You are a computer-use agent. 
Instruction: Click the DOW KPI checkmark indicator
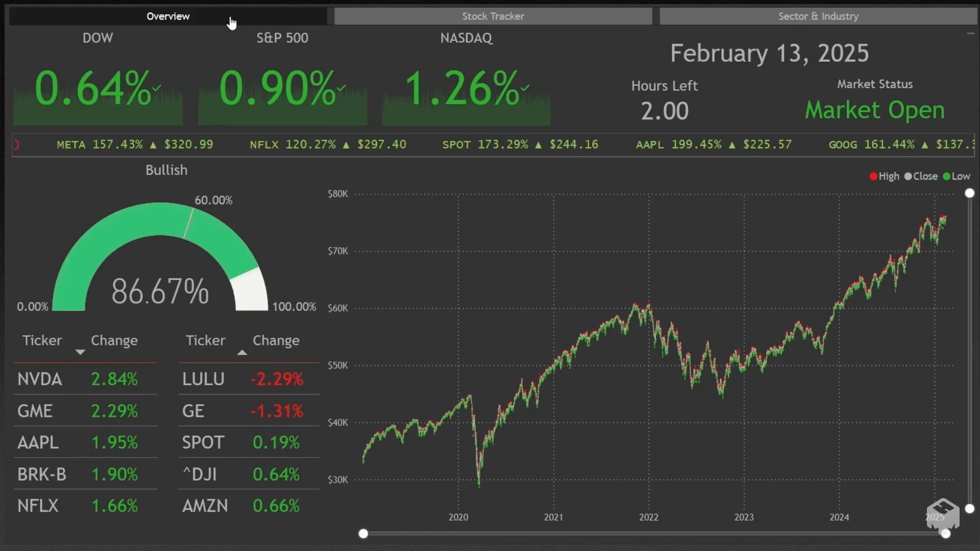pos(157,88)
